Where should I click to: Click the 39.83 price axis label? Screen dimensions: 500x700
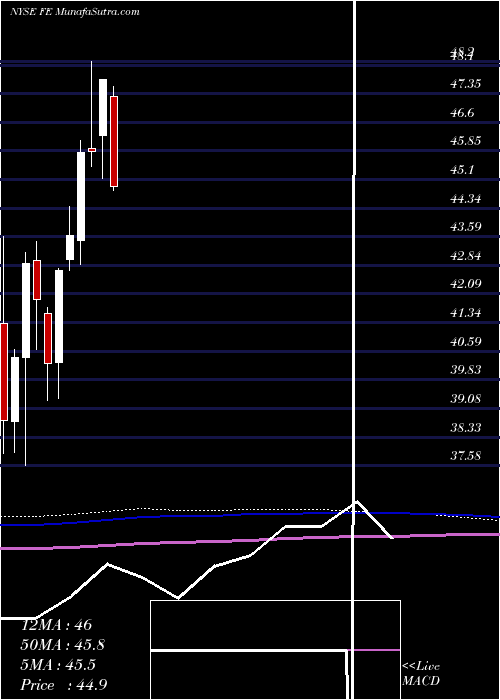click(x=466, y=370)
